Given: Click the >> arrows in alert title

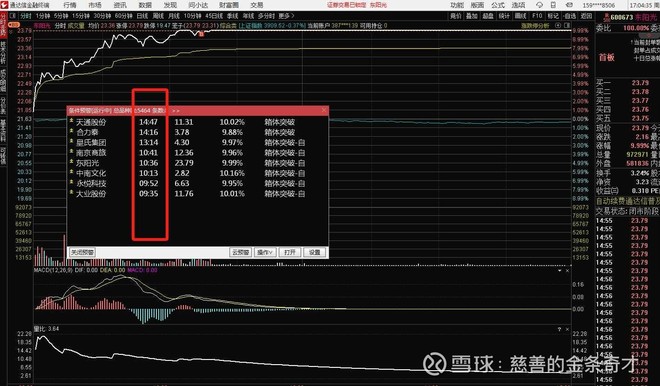Looking at the screenshot, I should pyautogui.click(x=176, y=111).
